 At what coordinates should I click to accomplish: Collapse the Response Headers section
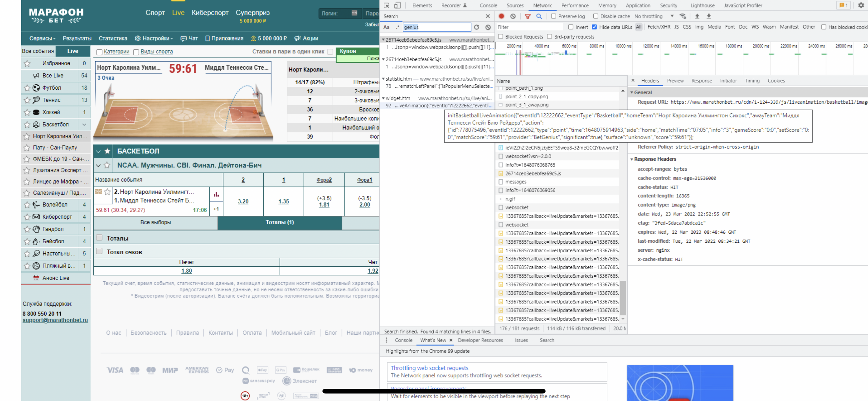pos(631,159)
